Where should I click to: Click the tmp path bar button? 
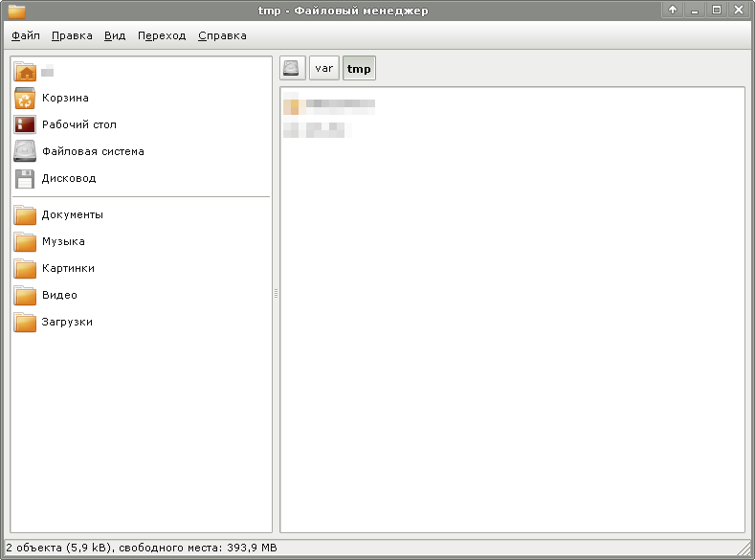click(359, 69)
